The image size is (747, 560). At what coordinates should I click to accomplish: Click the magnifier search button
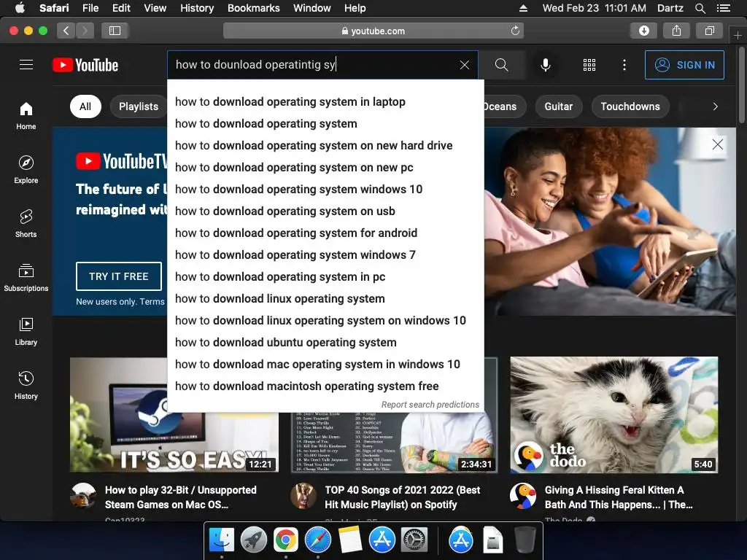[501, 65]
